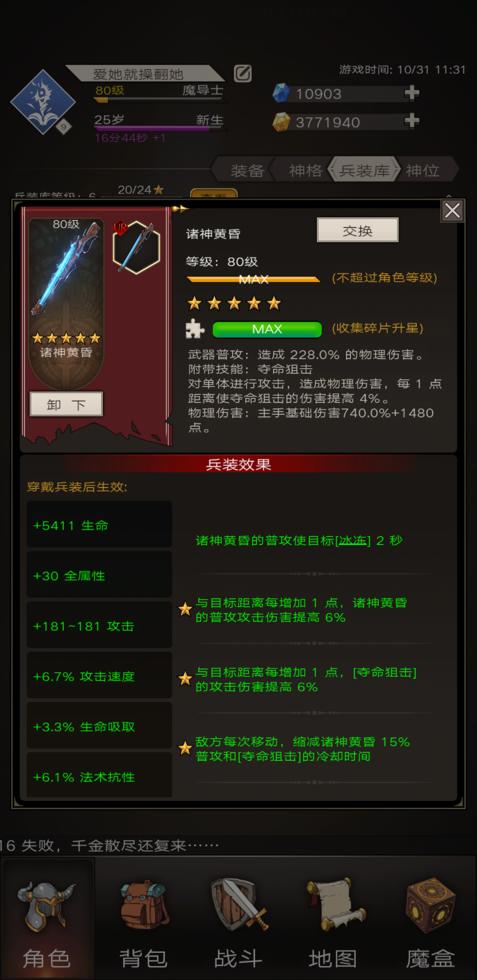This screenshot has width=477, height=980.
Task: Open the 地图 scroll icon
Action: coord(335,905)
